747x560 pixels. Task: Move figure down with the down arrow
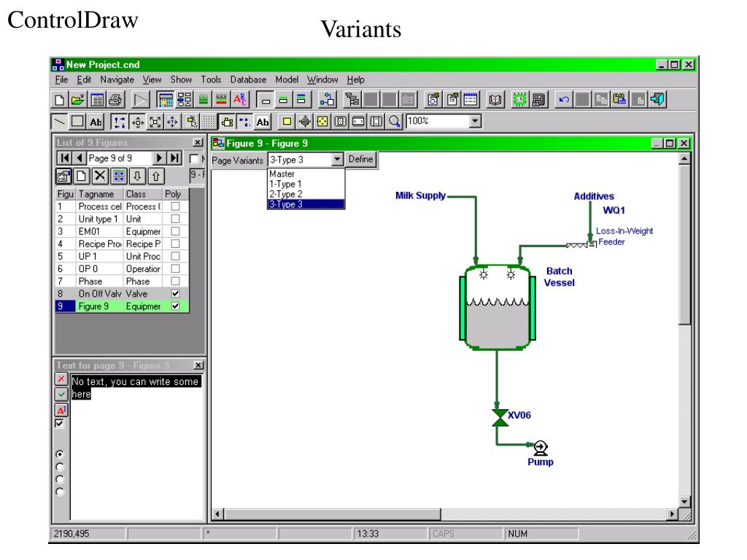point(137,176)
